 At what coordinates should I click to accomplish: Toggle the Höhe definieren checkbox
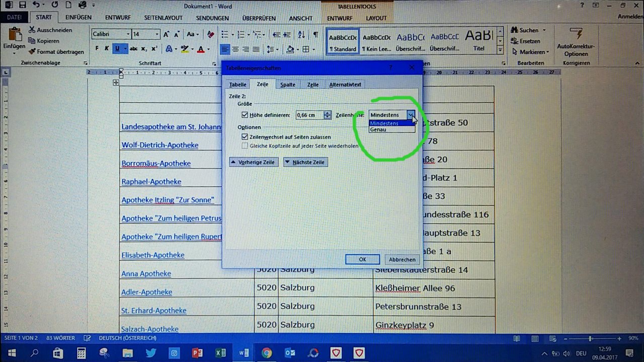tap(245, 115)
